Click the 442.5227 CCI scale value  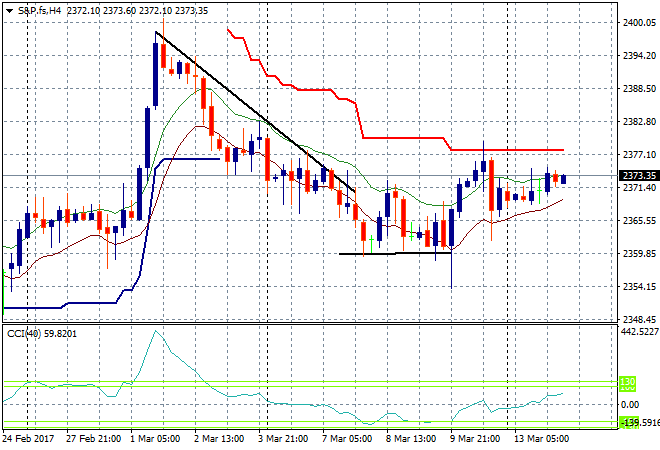[x=640, y=332]
